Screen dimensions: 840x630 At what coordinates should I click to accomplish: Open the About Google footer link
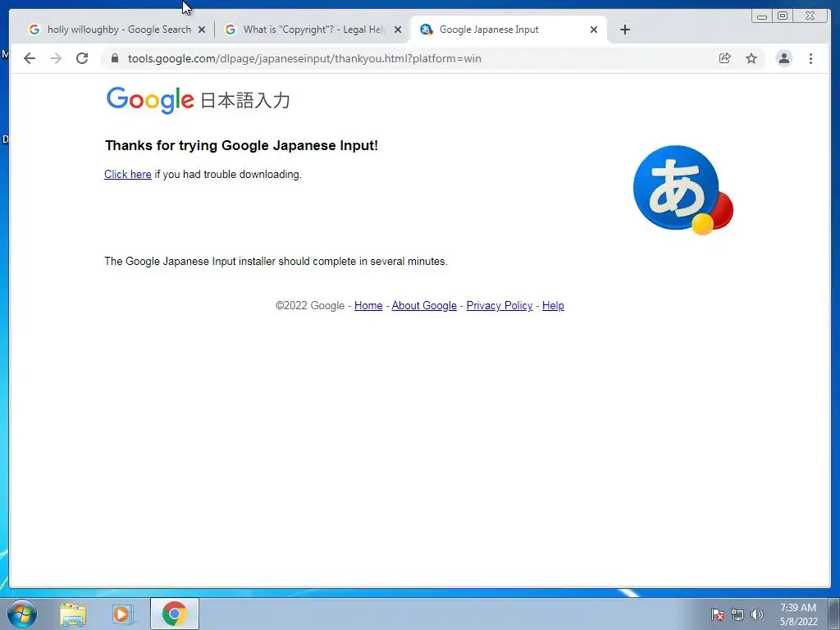point(424,305)
